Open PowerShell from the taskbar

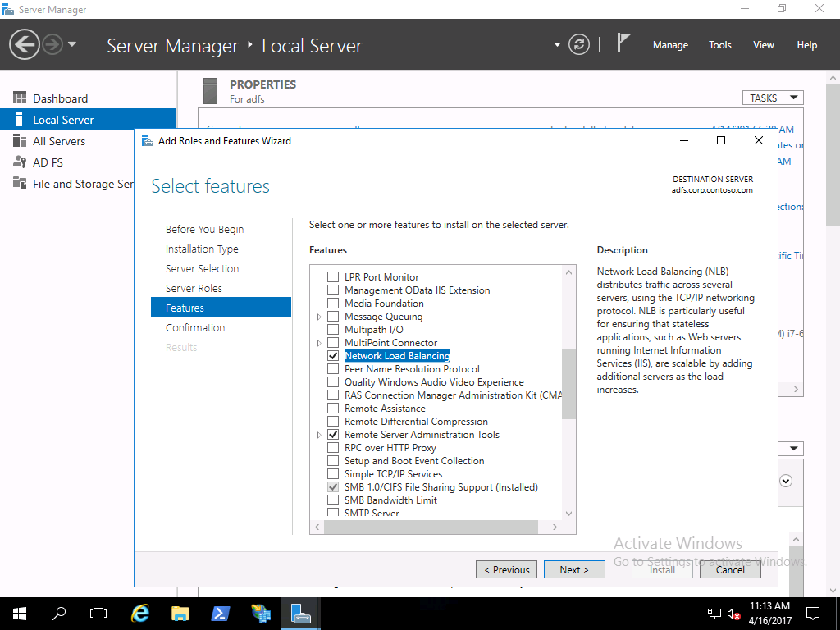point(221,614)
